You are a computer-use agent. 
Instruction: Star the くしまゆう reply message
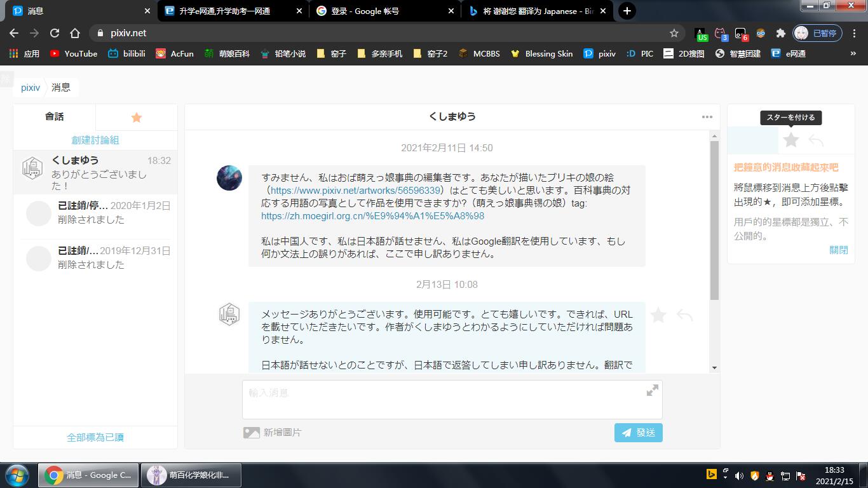coord(658,315)
